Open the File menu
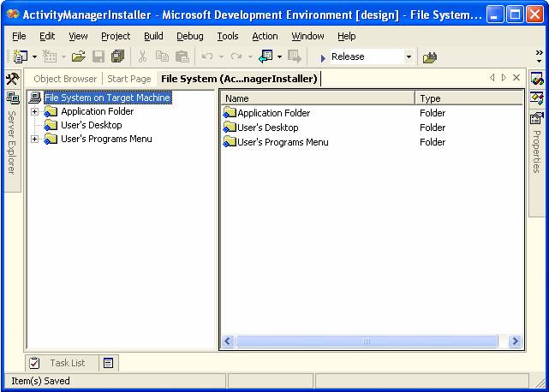Image resolution: width=549 pixels, height=392 pixels. [x=19, y=36]
